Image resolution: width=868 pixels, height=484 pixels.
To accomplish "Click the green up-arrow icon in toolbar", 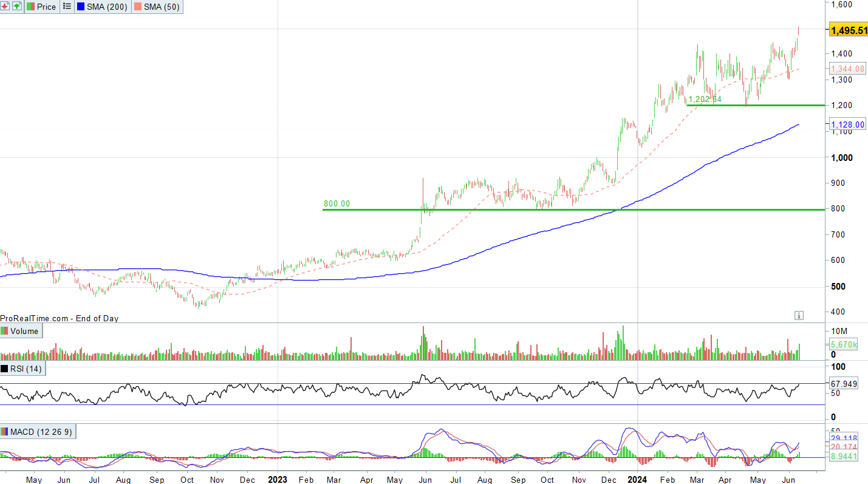I will 16,7.
